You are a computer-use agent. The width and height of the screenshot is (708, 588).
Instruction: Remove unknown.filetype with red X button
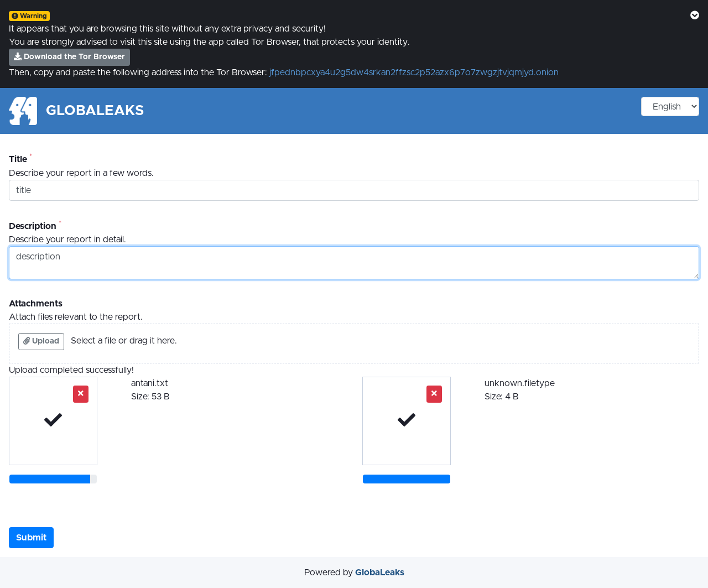[x=434, y=394]
